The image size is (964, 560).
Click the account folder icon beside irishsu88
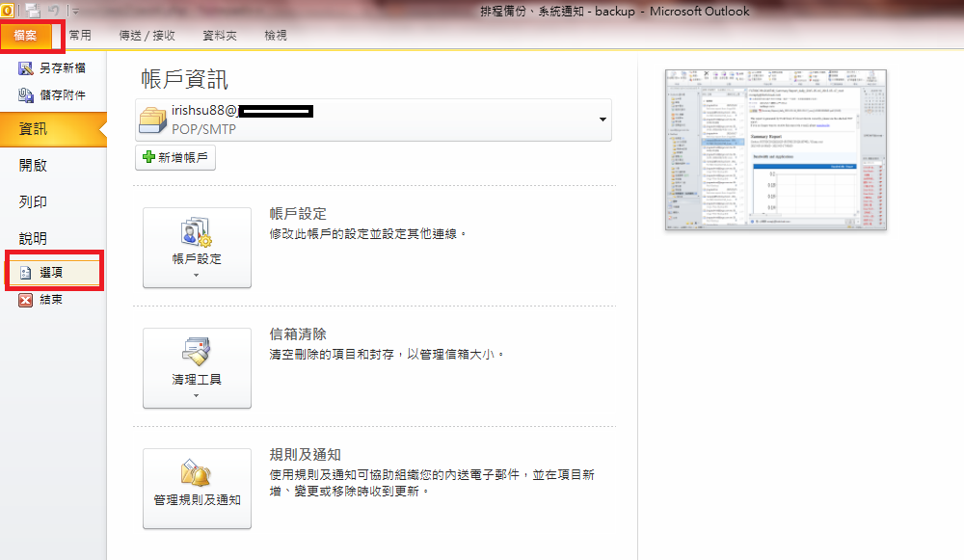[152, 120]
